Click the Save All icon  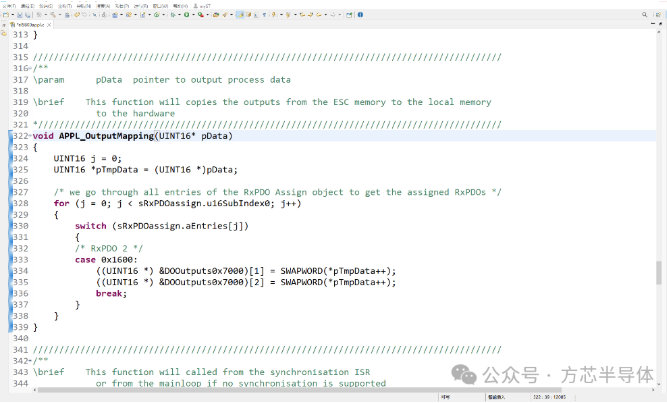28,14
